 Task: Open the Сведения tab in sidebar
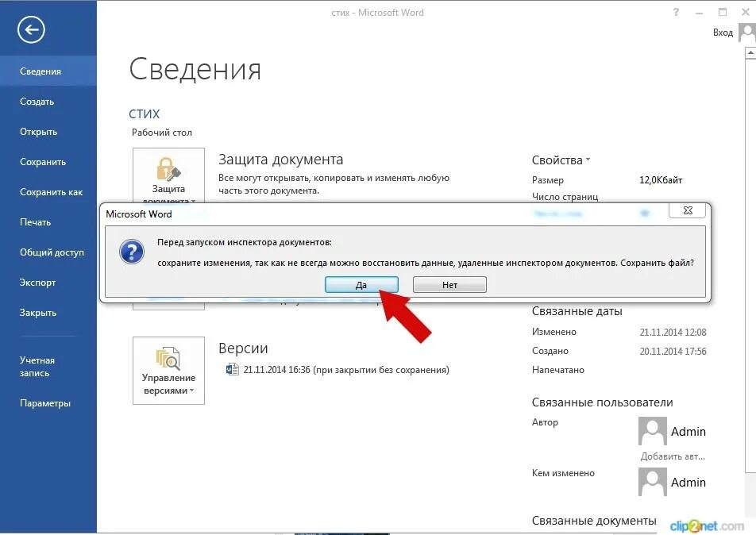(x=48, y=71)
